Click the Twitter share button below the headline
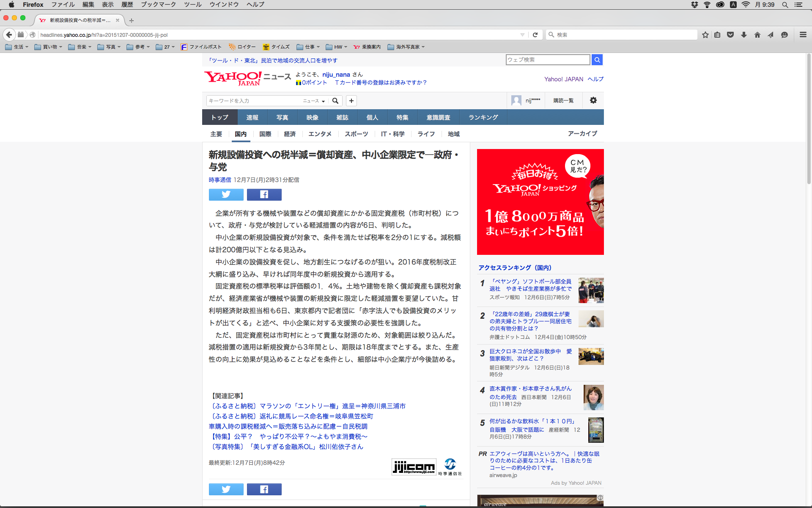 226,194
